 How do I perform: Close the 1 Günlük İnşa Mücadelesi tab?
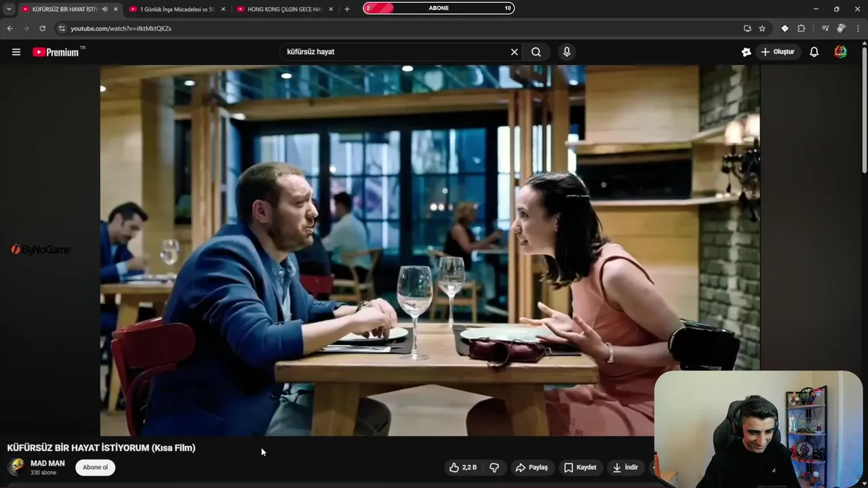(x=223, y=9)
